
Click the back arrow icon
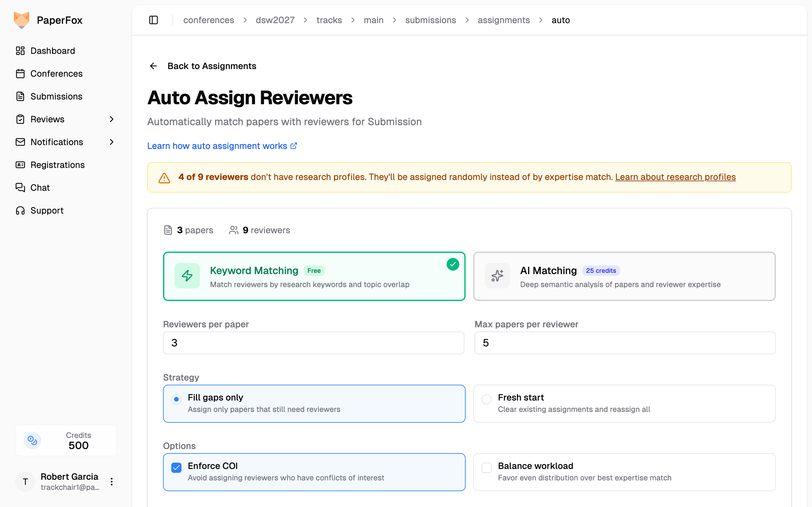tap(153, 66)
